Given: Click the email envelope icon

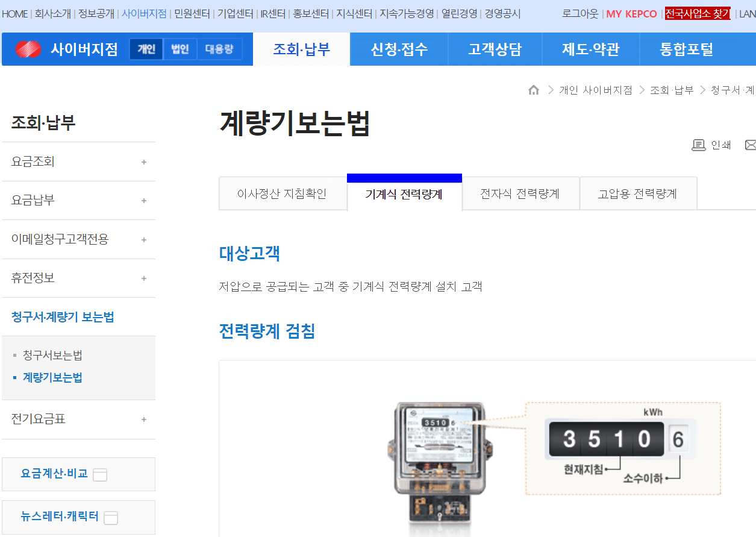Looking at the screenshot, I should 750,145.
